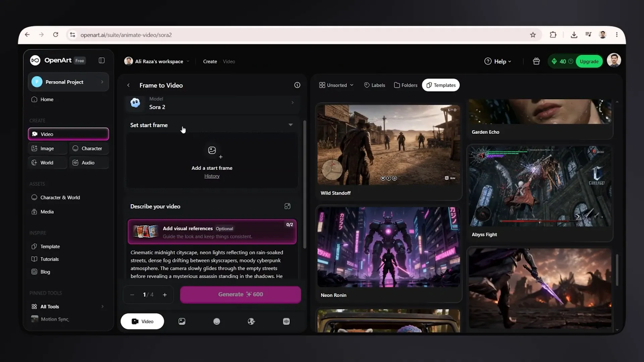This screenshot has width=644, height=362.
Task: Click the Free plan badge
Action: [x=79, y=61]
